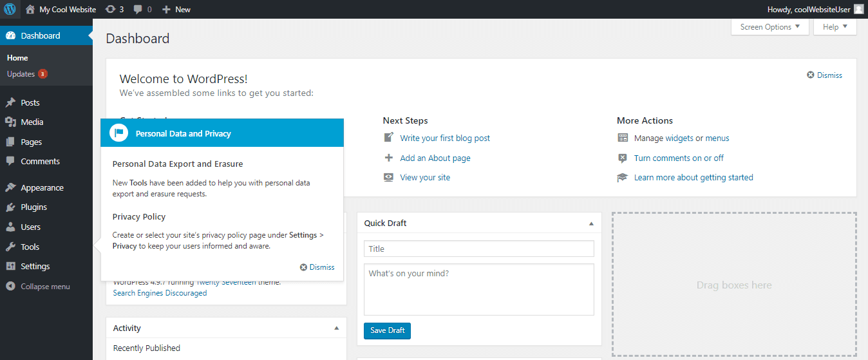Open Turn comments on or off link
The image size is (868, 360).
click(679, 158)
